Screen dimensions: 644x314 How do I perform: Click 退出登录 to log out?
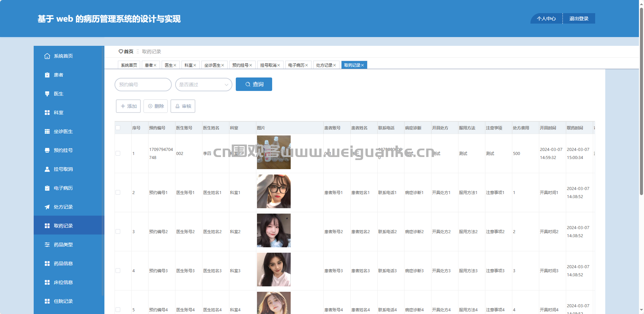click(579, 19)
